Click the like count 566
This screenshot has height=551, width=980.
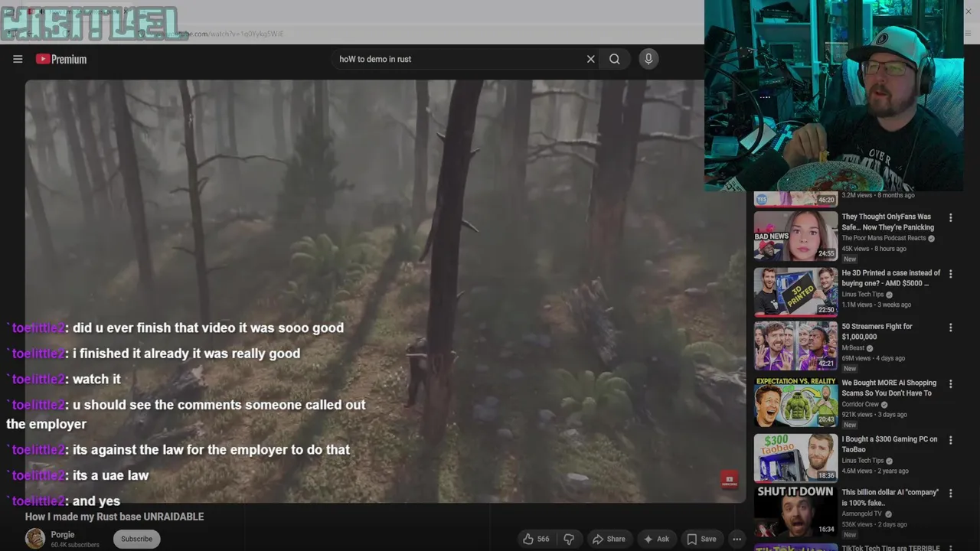click(543, 539)
